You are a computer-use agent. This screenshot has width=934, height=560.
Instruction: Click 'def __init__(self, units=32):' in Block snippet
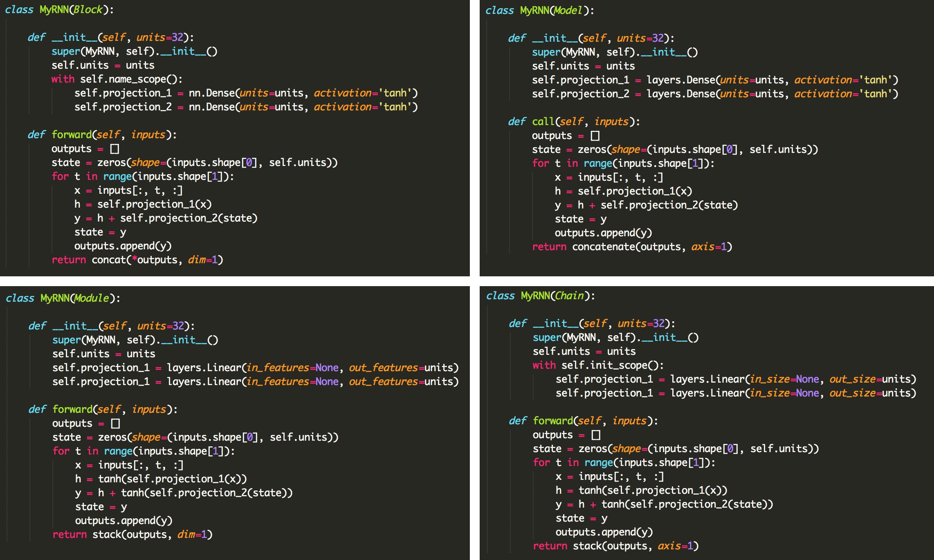pos(111,38)
